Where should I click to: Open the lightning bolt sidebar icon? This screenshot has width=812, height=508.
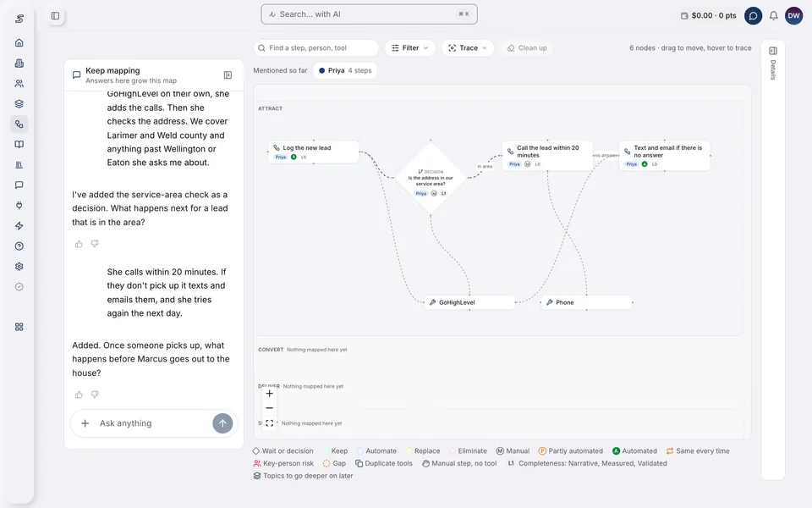19,226
